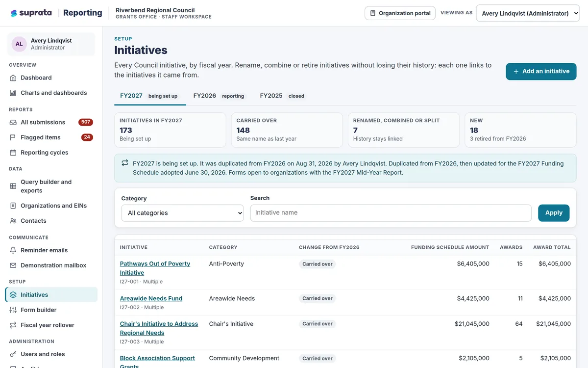Open Pathways Out of Poverty Initiative link
This screenshot has width=588, height=368.
155,268
